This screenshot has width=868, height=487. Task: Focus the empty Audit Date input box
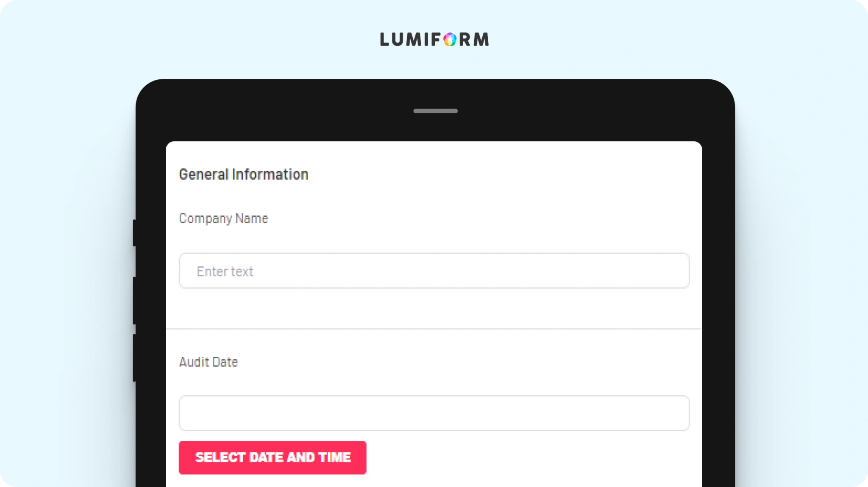(434, 413)
